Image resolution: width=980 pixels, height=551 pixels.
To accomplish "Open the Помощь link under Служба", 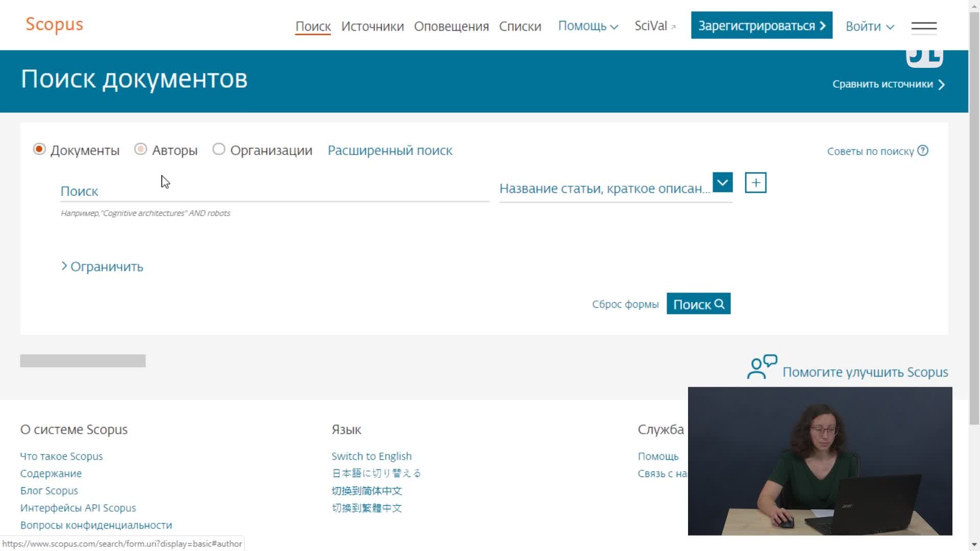I will click(658, 456).
